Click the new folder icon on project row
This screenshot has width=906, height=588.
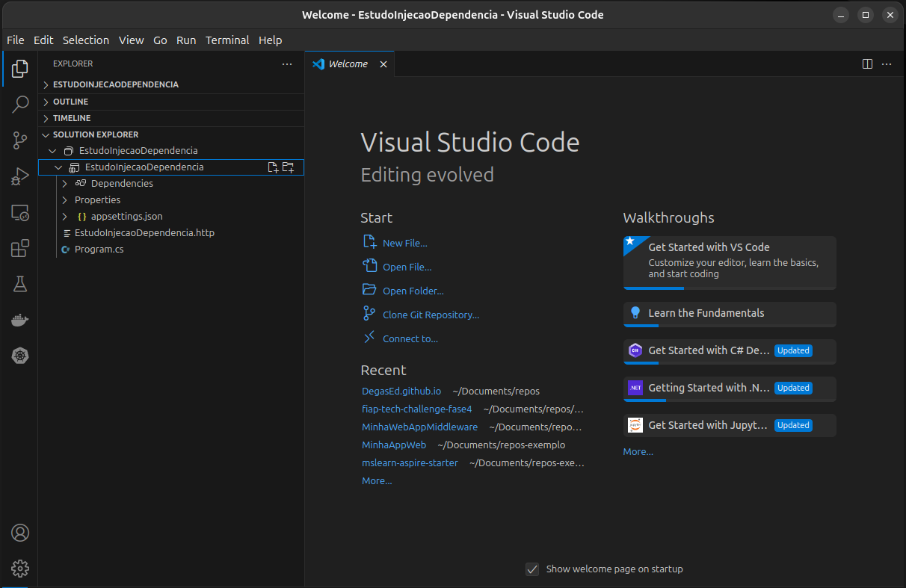[x=288, y=167]
